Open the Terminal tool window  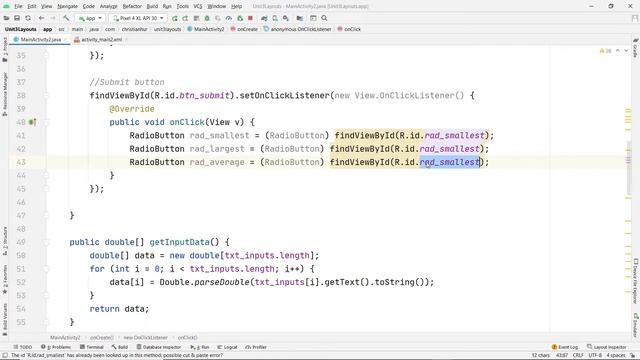[x=91, y=347]
